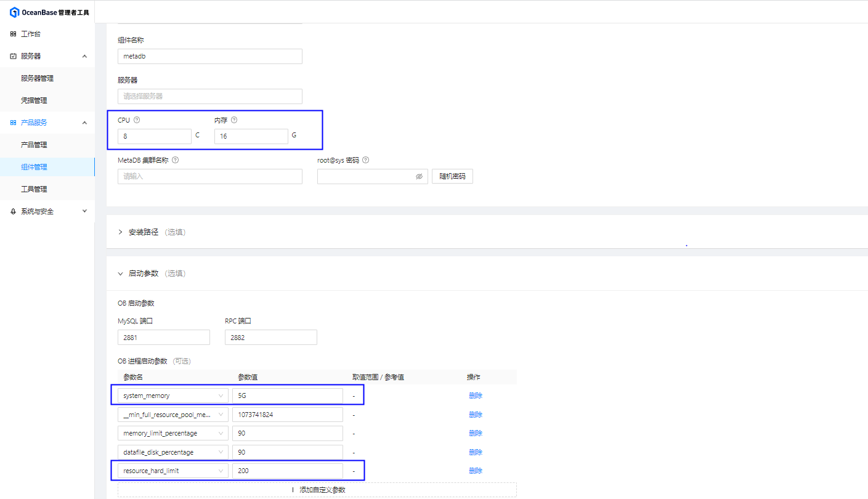This screenshot has height=499, width=868.
Task: Toggle the password visibility eye icon
Action: (419, 176)
